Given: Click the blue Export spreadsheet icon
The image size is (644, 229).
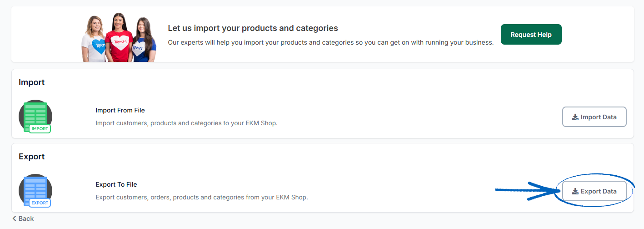Looking at the screenshot, I should (35, 188).
